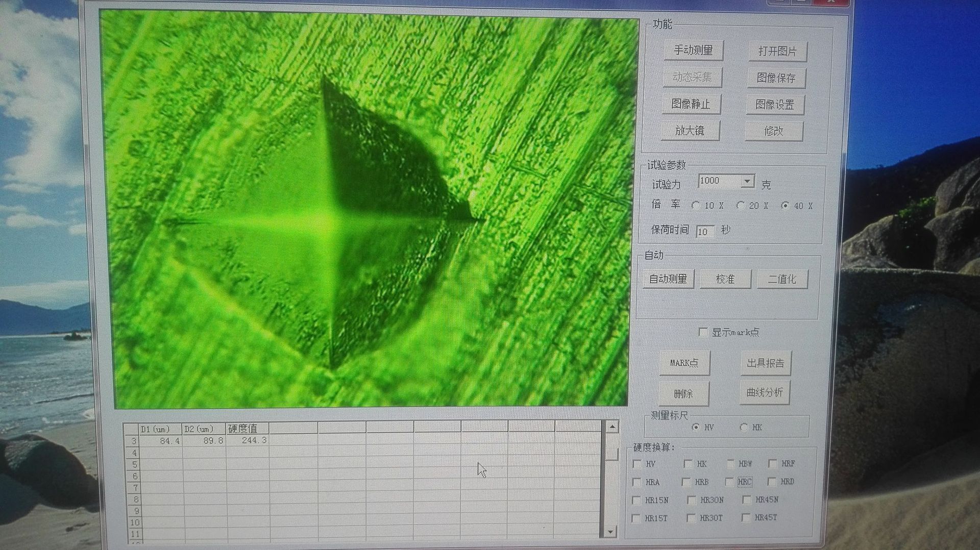
Task: Select the 10 X magnification radio
Action: point(695,205)
